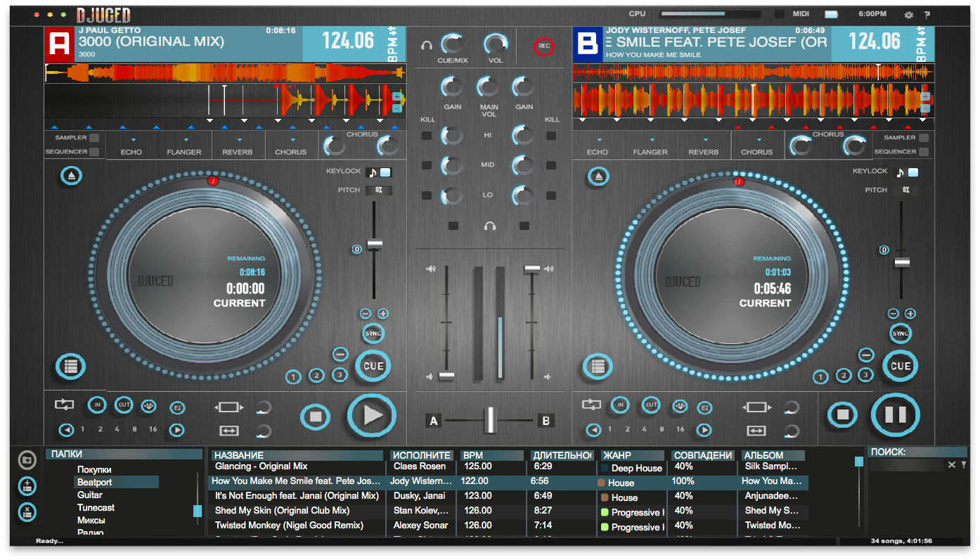980x560 pixels.
Task: Toggle the LO kill button on deck B
Action: point(551,196)
